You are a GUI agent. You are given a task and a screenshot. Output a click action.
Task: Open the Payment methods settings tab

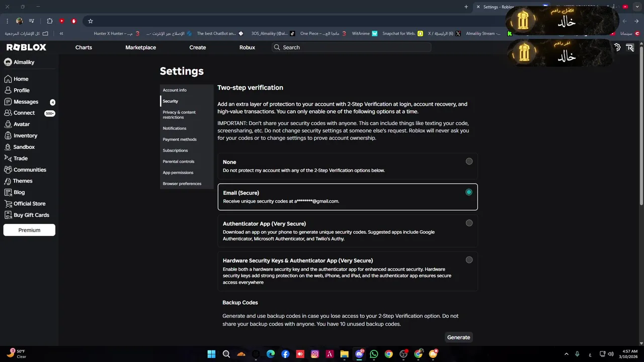[x=187, y=139]
